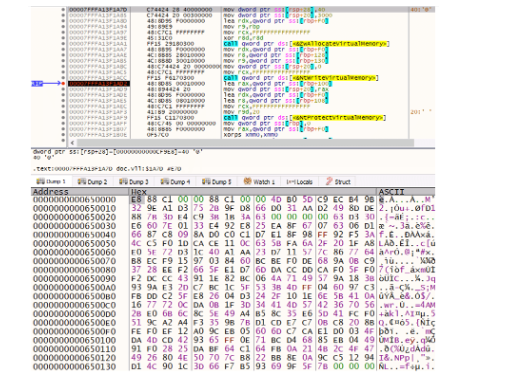Switch to Dump 4 tab

click(x=175, y=181)
